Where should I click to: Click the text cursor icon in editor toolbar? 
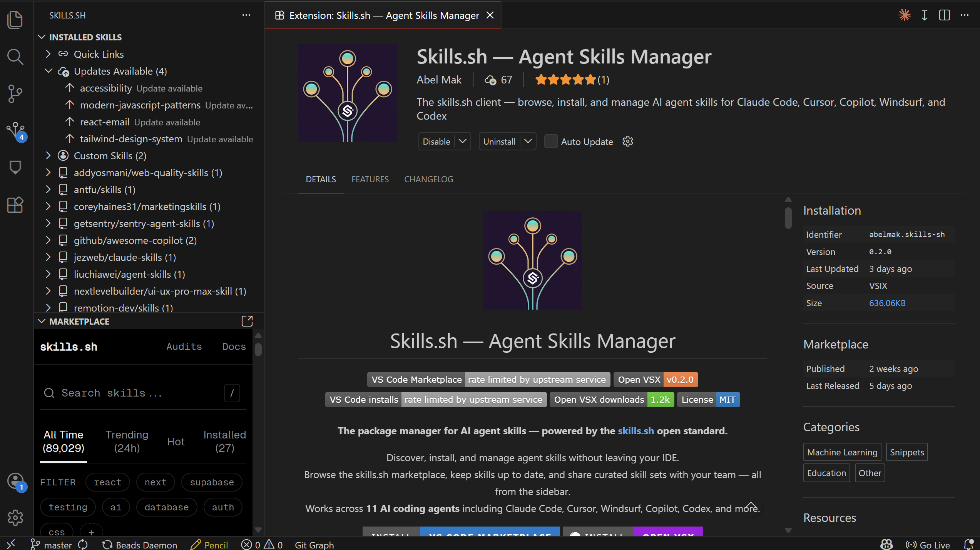tap(924, 15)
